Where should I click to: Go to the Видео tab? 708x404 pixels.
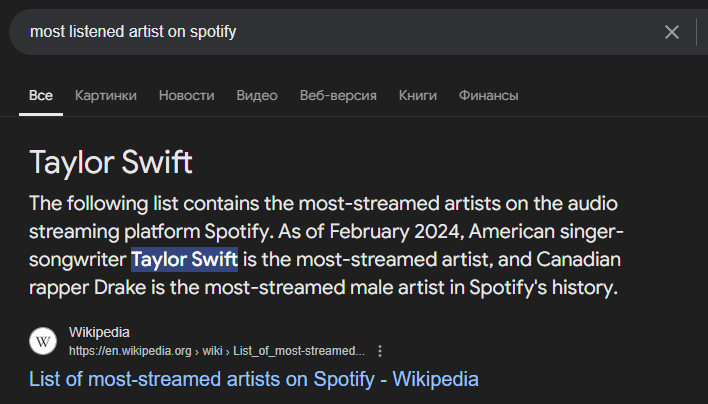coord(257,95)
